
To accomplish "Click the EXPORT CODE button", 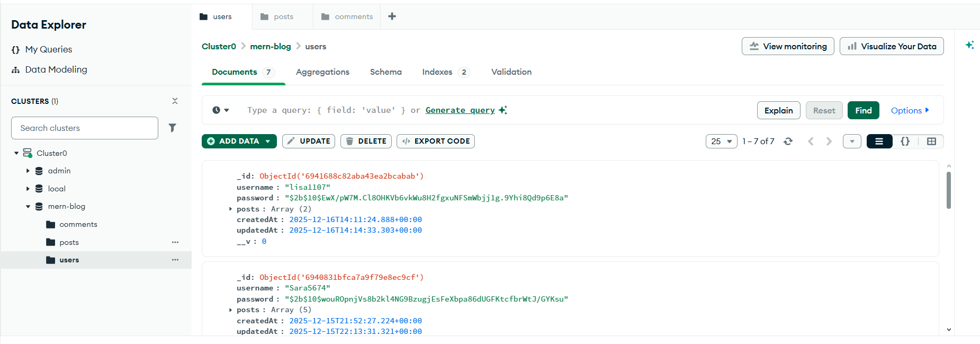I will pos(436,141).
